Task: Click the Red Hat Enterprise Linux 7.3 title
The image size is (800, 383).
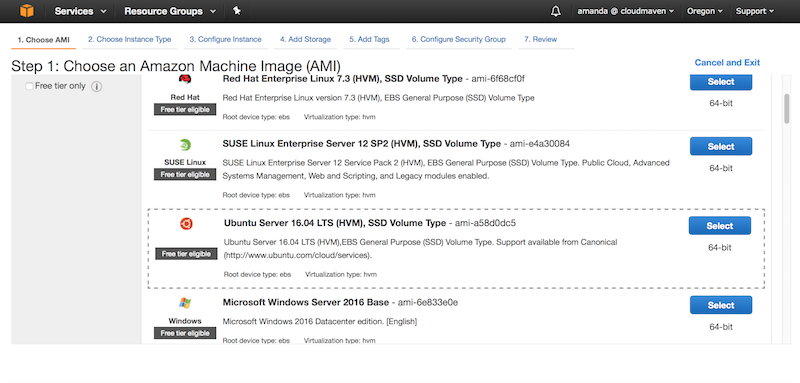Action: 342,79
